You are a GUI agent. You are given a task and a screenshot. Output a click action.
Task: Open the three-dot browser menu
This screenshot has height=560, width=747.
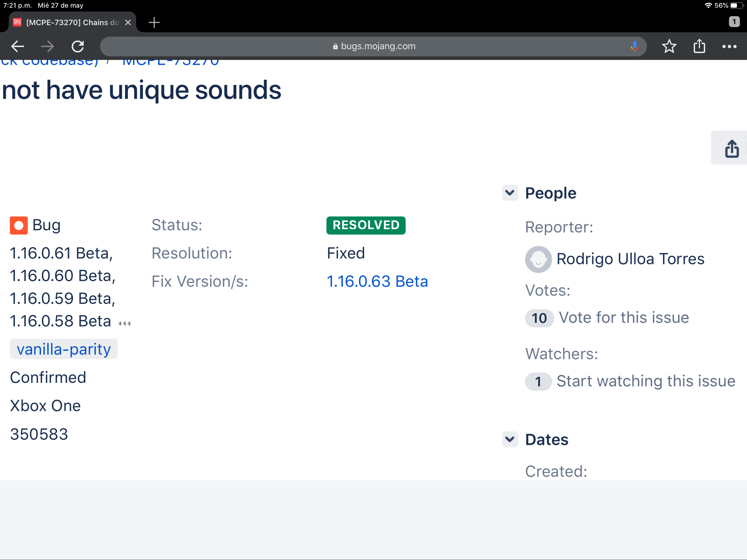click(x=729, y=46)
